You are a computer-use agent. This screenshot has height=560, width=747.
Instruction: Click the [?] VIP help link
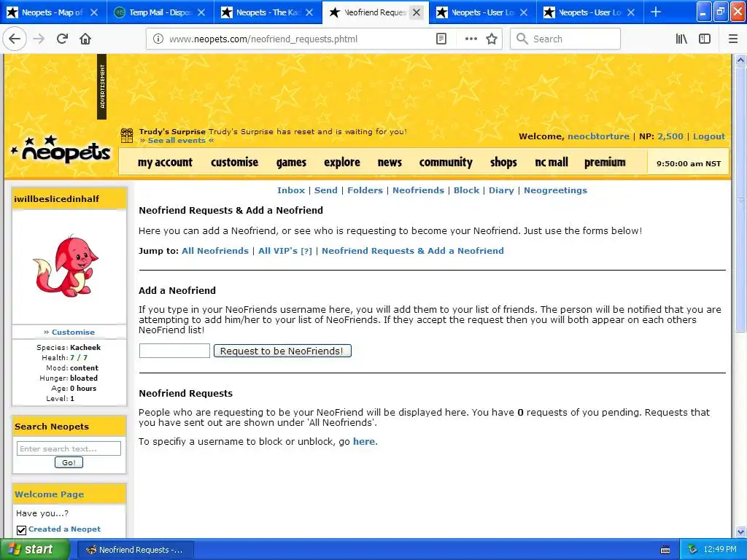(x=306, y=251)
